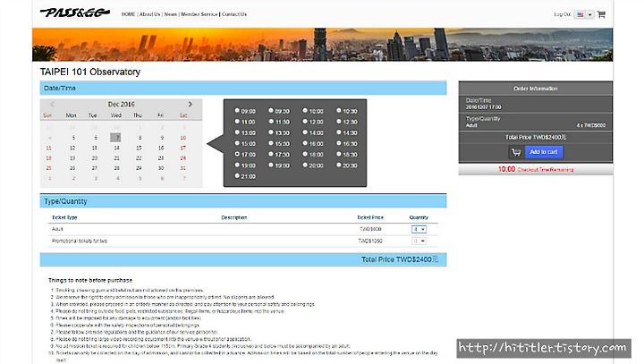Click Total Price TWD$2400 bar
Viewport: 644px width, 364px height.
243,259
